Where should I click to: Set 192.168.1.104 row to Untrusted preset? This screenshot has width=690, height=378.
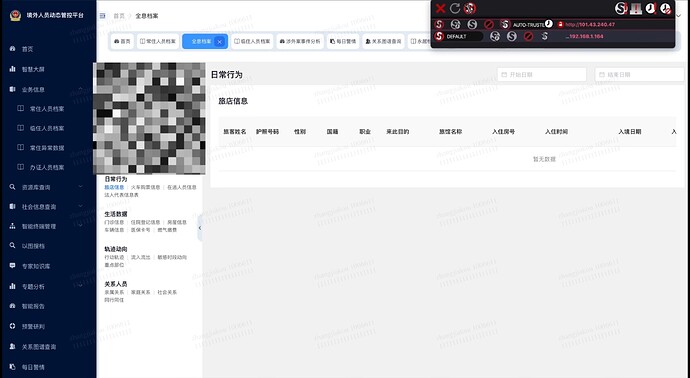click(529, 37)
